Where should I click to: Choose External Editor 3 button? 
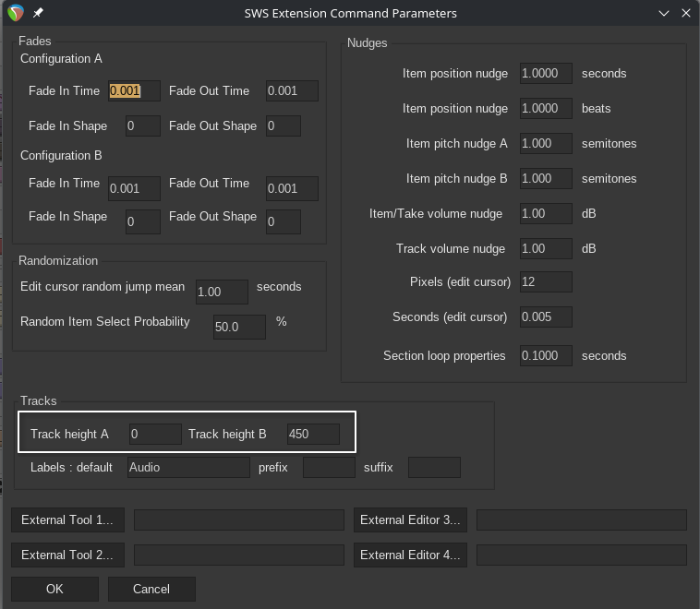click(410, 519)
